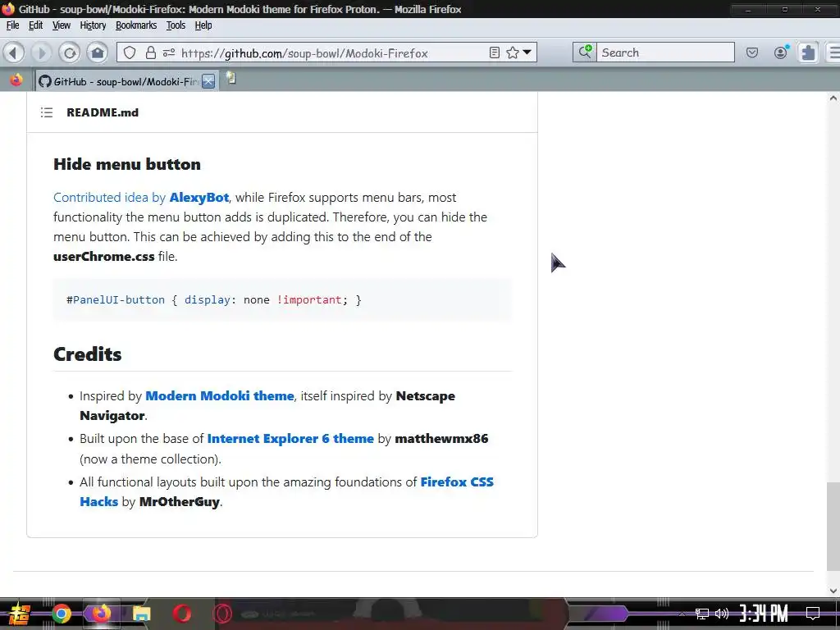Close the GitHub tab
This screenshot has width=840, height=630.
point(208,81)
